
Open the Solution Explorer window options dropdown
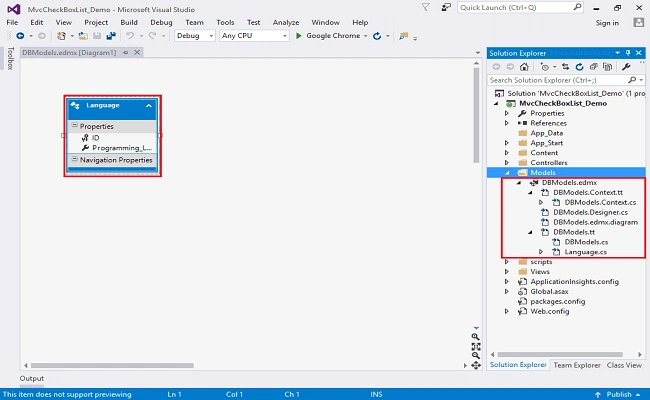[618, 53]
